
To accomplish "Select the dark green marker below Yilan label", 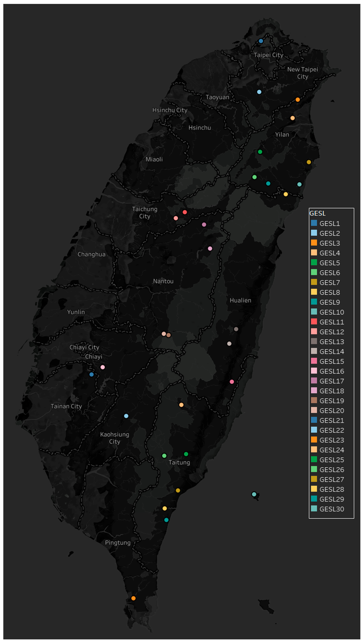I will pos(260,152).
